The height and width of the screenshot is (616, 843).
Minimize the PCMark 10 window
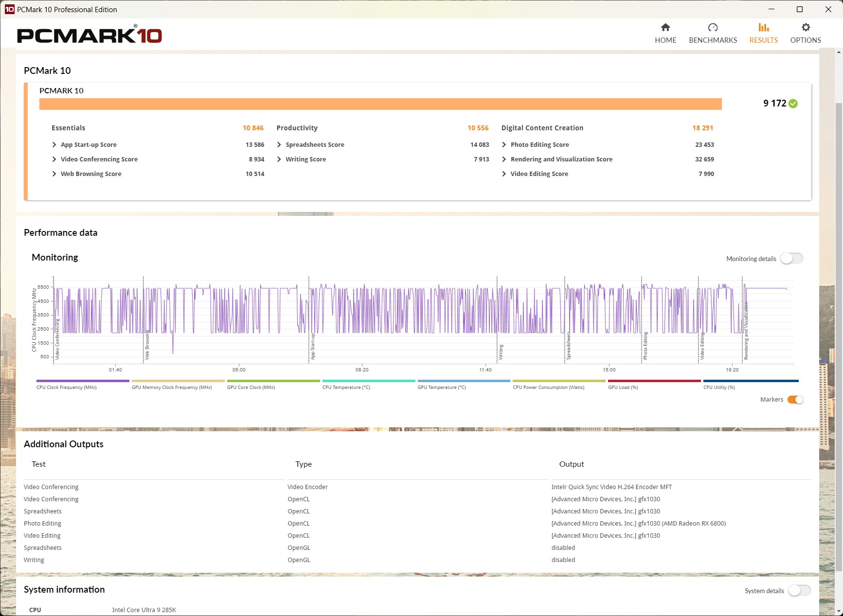[x=771, y=9]
